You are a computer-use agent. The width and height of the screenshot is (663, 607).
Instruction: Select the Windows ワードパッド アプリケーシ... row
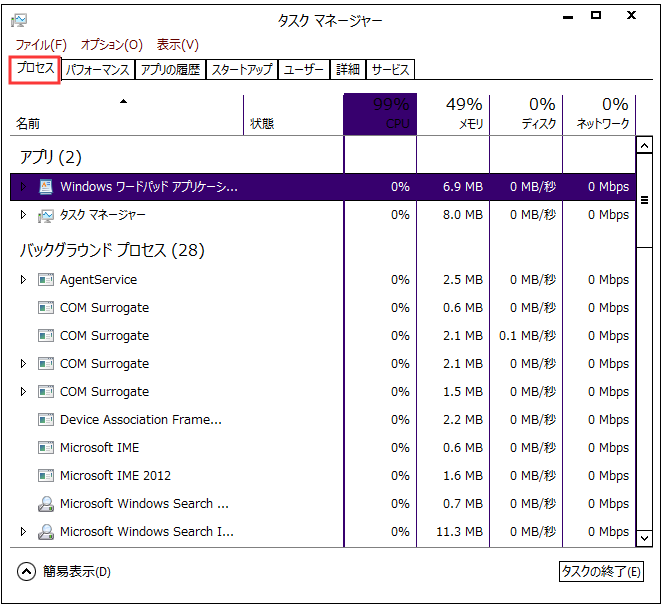pyautogui.click(x=323, y=186)
